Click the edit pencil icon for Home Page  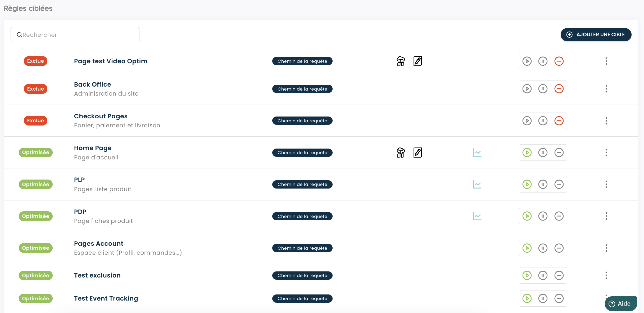pos(418,153)
